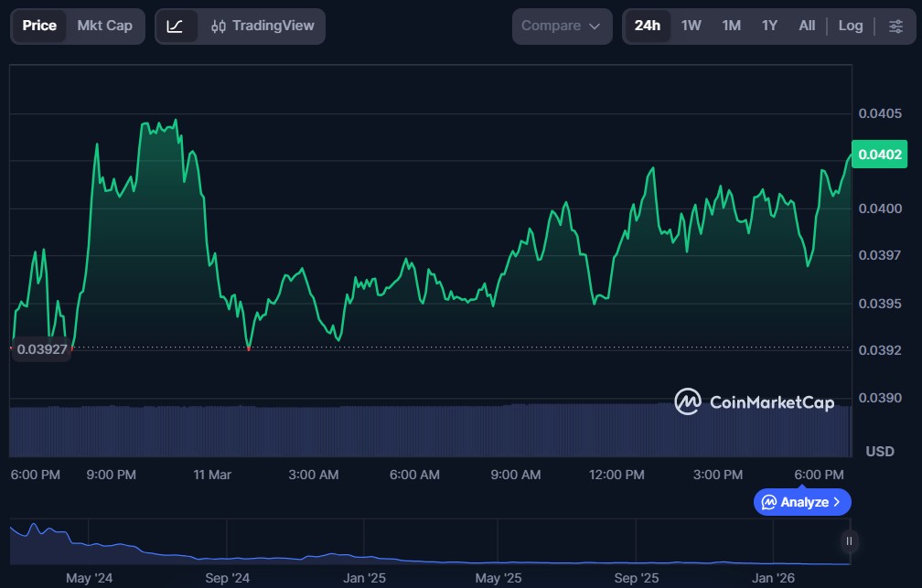The width and height of the screenshot is (922, 588).
Task: Set chart range to 1M
Action: pyautogui.click(x=731, y=27)
